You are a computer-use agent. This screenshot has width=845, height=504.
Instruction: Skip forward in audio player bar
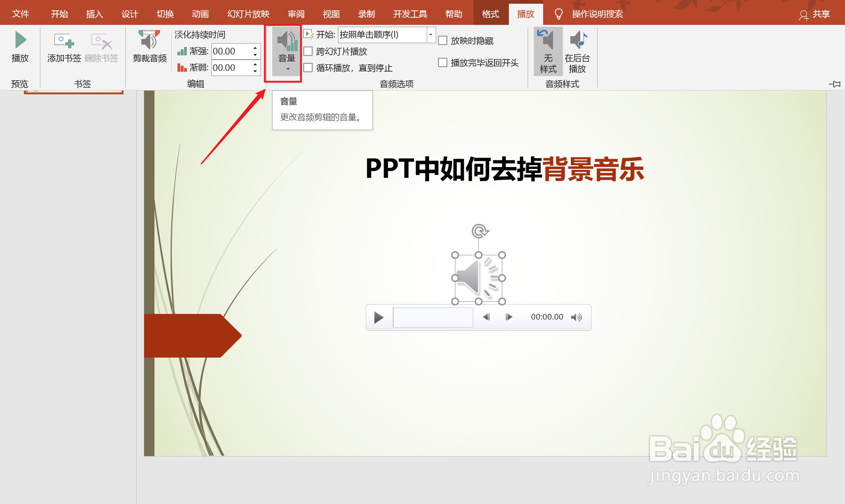pos(509,317)
